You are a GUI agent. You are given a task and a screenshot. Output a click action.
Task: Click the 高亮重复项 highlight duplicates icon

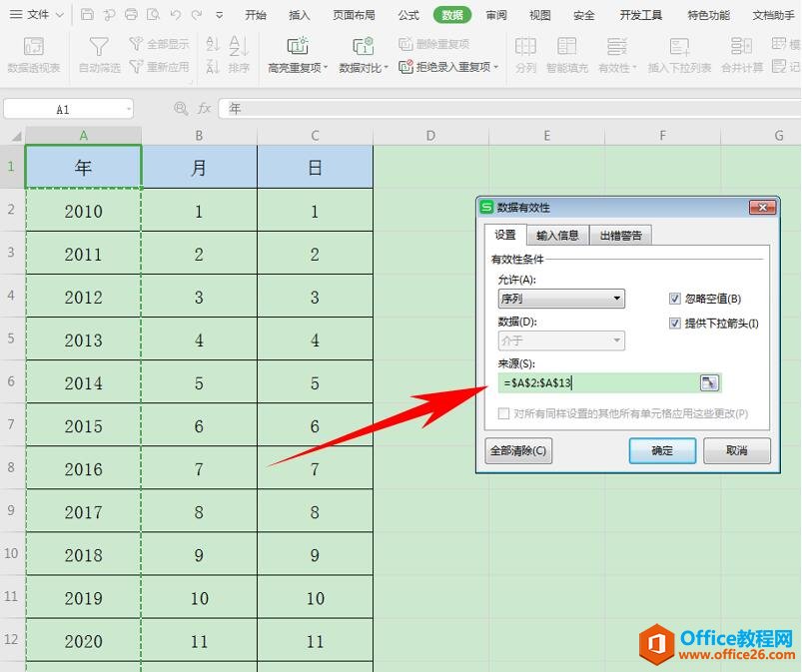pyautogui.click(x=296, y=48)
